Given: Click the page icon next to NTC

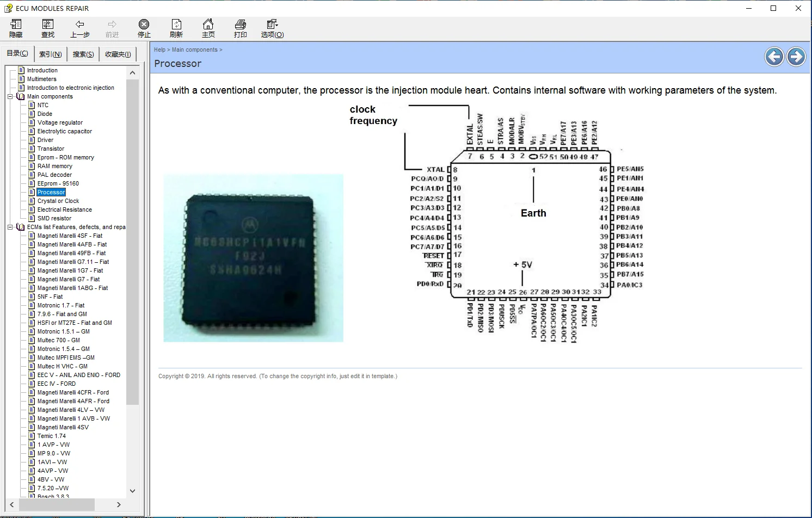Looking at the screenshot, I should tap(32, 105).
